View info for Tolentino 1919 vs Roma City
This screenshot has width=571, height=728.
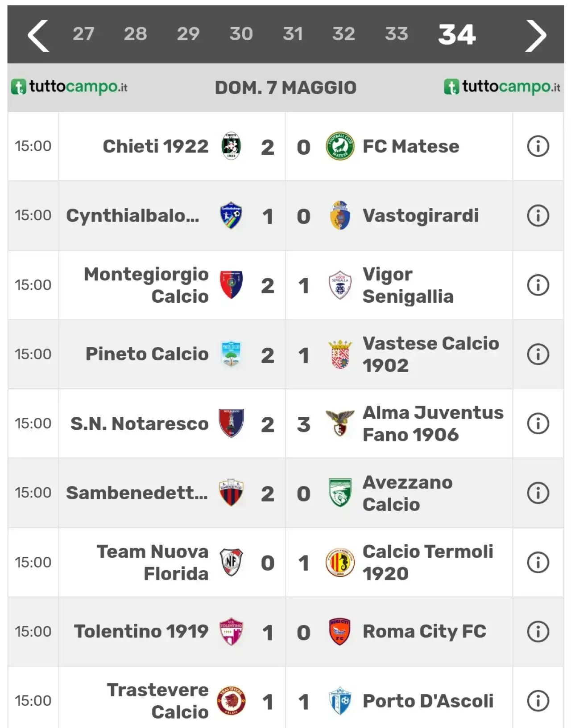(x=538, y=632)
